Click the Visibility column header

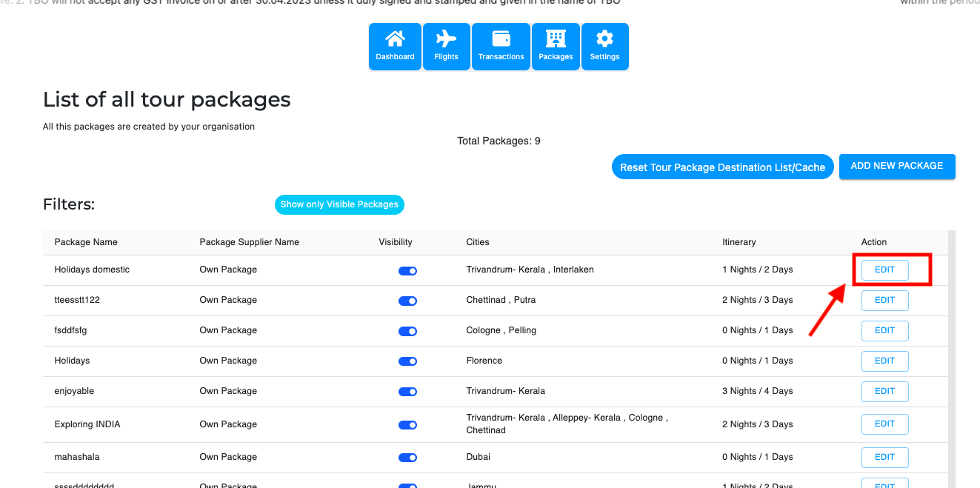tap(396, 242)
